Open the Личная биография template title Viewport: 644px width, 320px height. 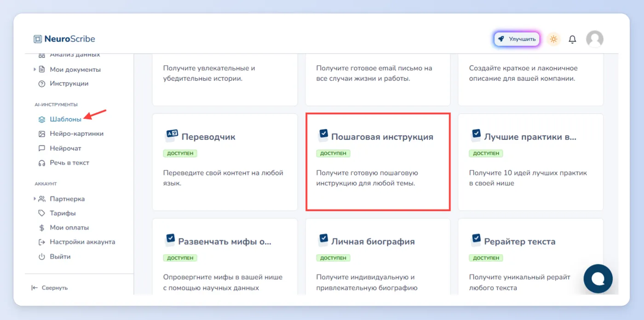click(x=373, y=241)
